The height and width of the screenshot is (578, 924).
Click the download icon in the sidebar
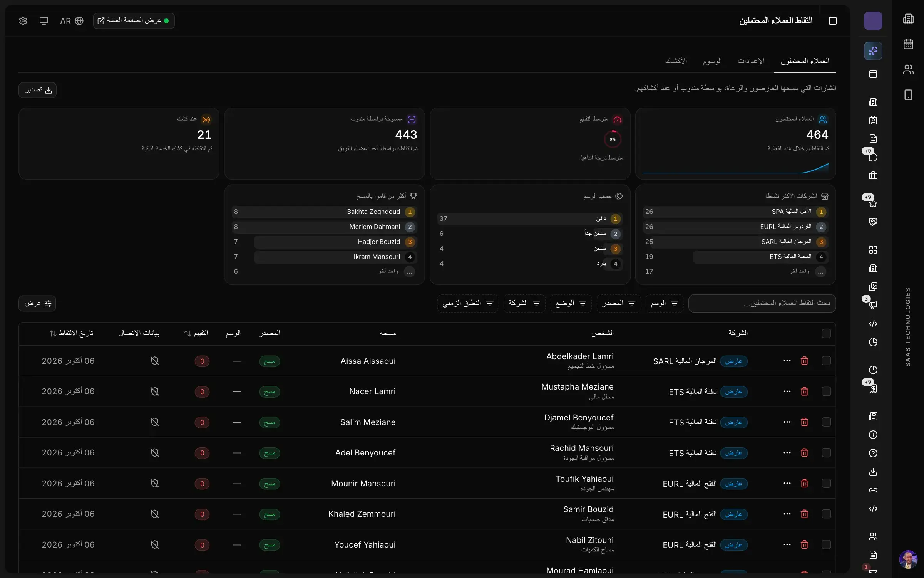pos(873,472)
